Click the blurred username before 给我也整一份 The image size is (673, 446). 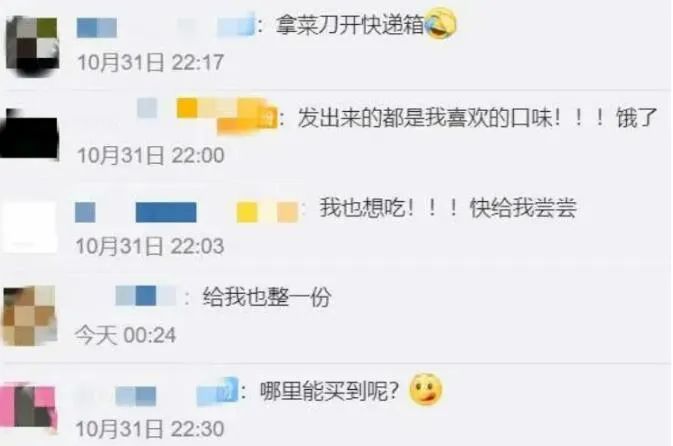tap(146, 296)
